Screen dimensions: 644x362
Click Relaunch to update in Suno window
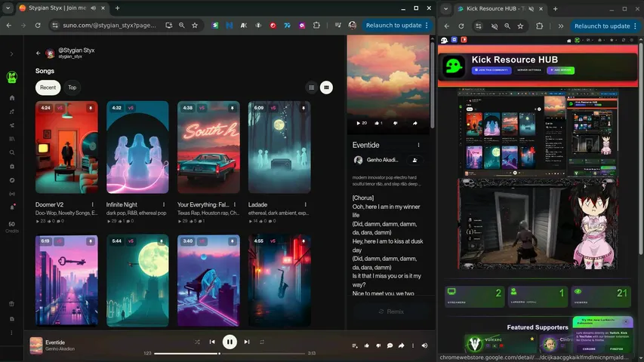pyautogui.click(x=393, y=26)
